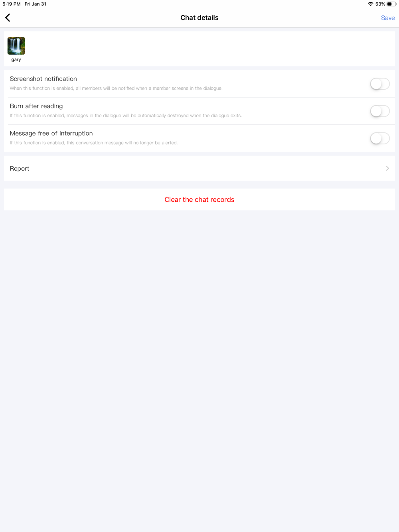399x532 pixels.
Task: Tap the 53% battery percentage
Action: click(380, 4)
